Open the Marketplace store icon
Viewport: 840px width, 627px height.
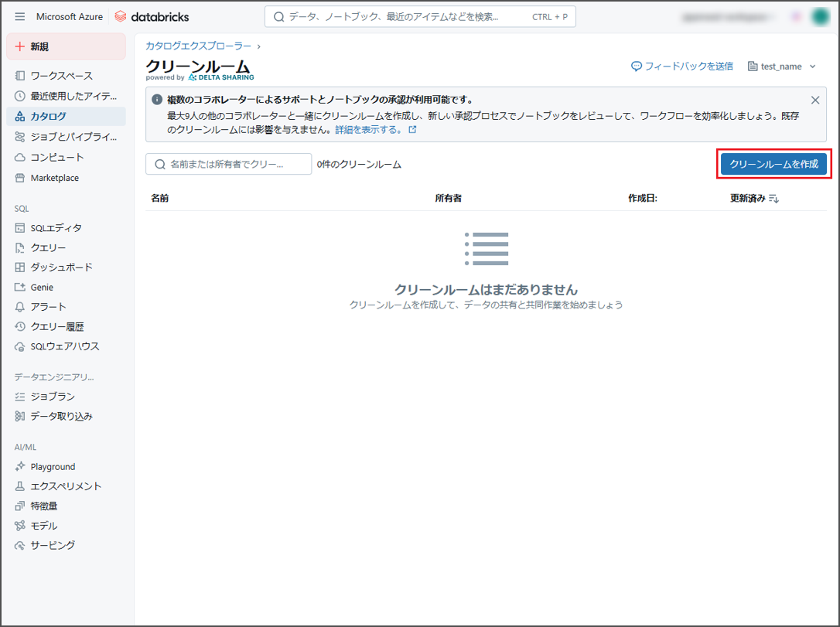[x=20, y=178]
